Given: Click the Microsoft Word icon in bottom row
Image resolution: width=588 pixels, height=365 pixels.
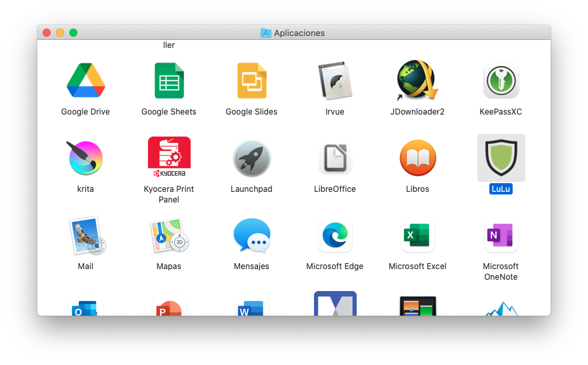Looking at the screenshot, I should tap(251, 306).
